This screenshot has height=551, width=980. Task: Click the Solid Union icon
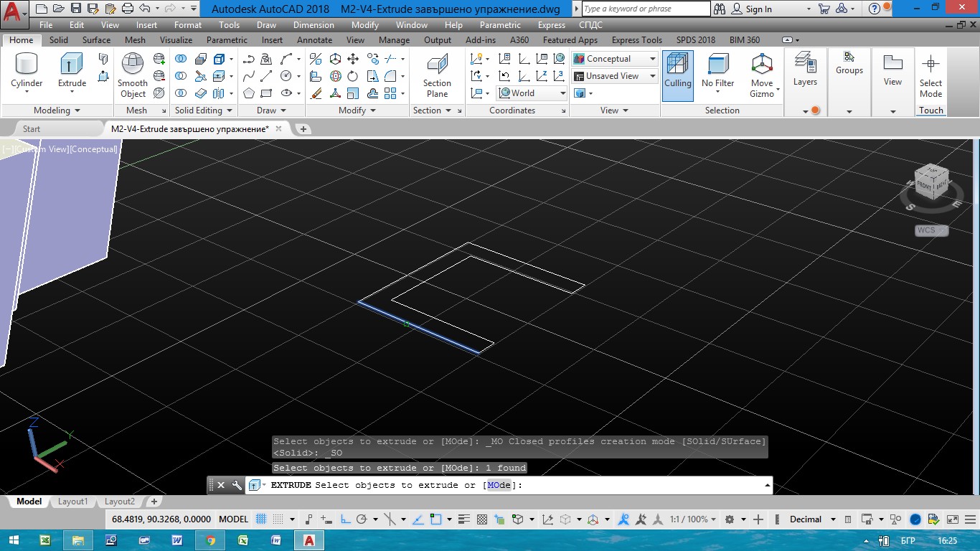coord(182,59)
